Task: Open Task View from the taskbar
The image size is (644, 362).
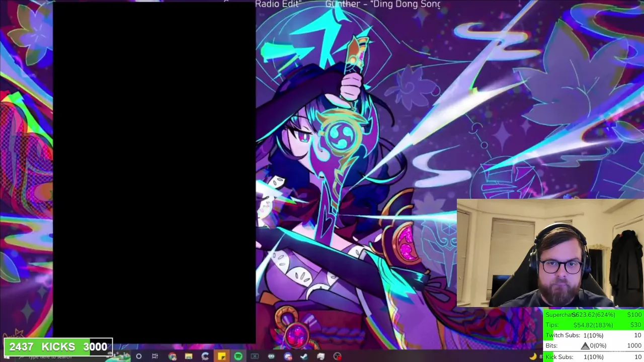Action: coord(155,356)
